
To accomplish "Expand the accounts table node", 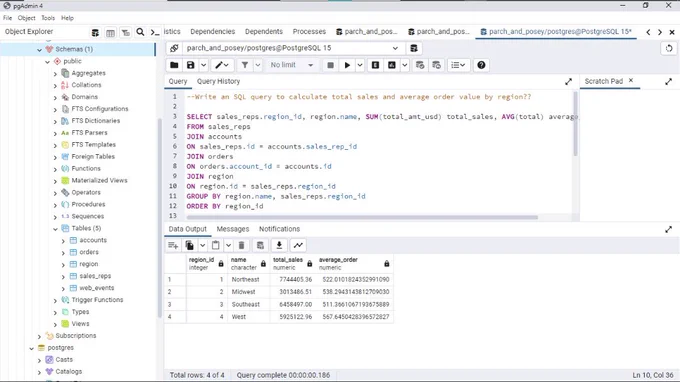I will coord(63,241).
